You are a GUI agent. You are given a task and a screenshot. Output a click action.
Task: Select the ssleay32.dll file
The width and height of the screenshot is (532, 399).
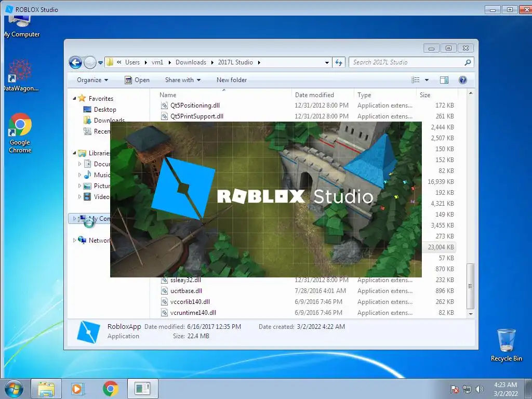[185, 280]
